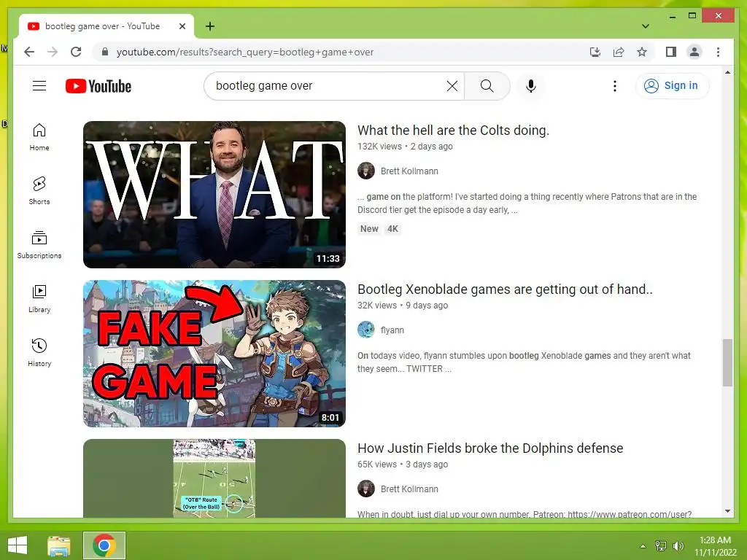747x560 pixels.
Task: Open the Justin Fields video thumbnail
Action: (x=214, y=478)
